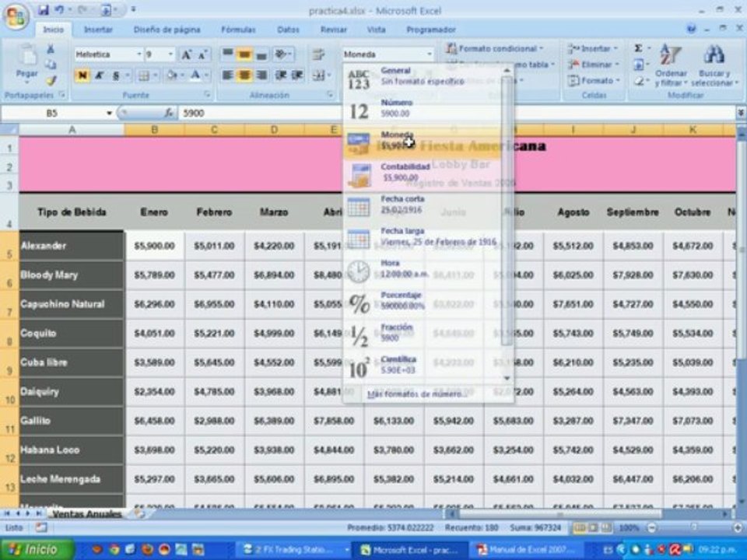Open the Insertar cells dropdown

coord(593,48)
